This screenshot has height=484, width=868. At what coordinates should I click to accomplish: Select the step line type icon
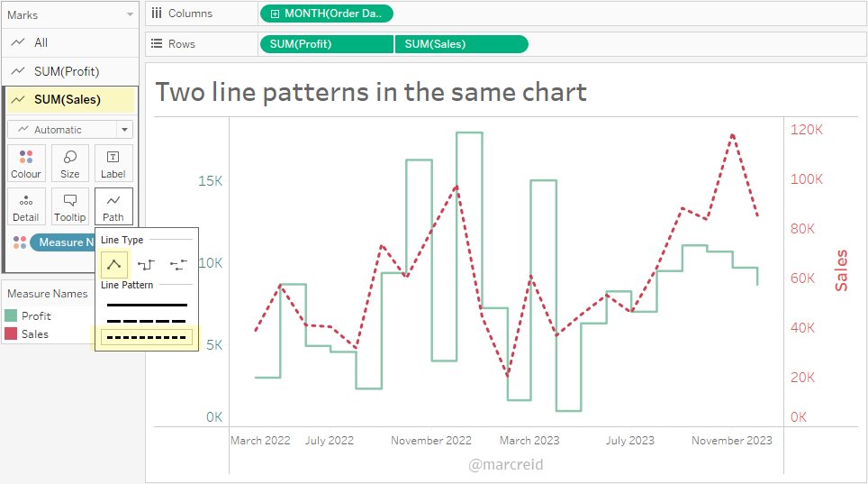[x=146, y=264]
